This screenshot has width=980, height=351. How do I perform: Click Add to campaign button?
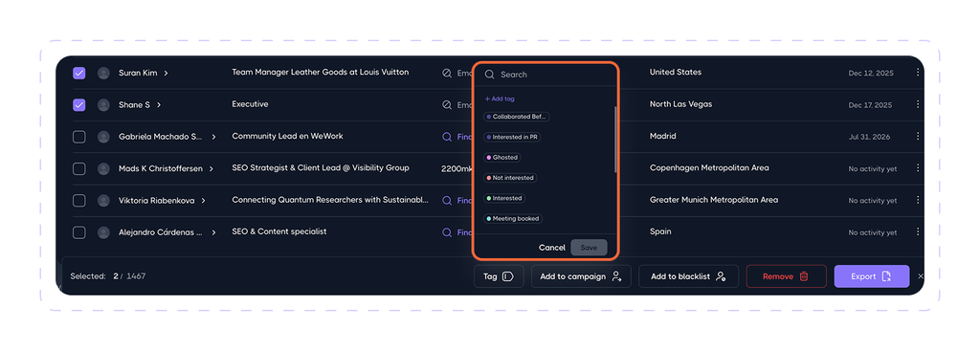coord(581,276)
